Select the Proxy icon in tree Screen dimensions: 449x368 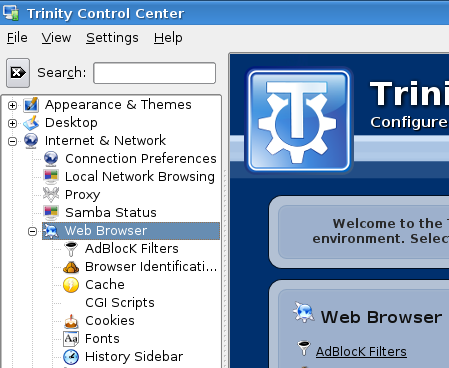click(x=51, y=195)
